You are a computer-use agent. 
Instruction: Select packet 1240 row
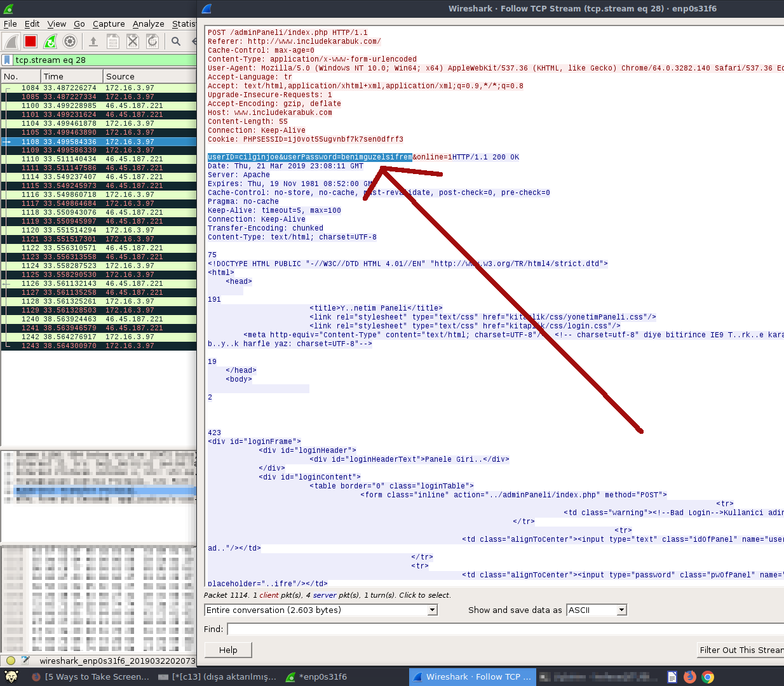99,319
